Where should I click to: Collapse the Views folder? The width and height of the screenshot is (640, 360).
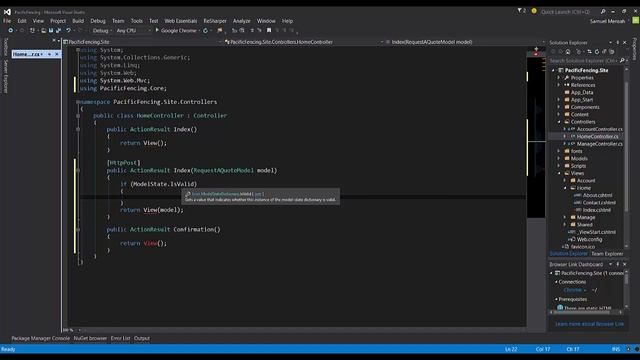coord(559,173)
